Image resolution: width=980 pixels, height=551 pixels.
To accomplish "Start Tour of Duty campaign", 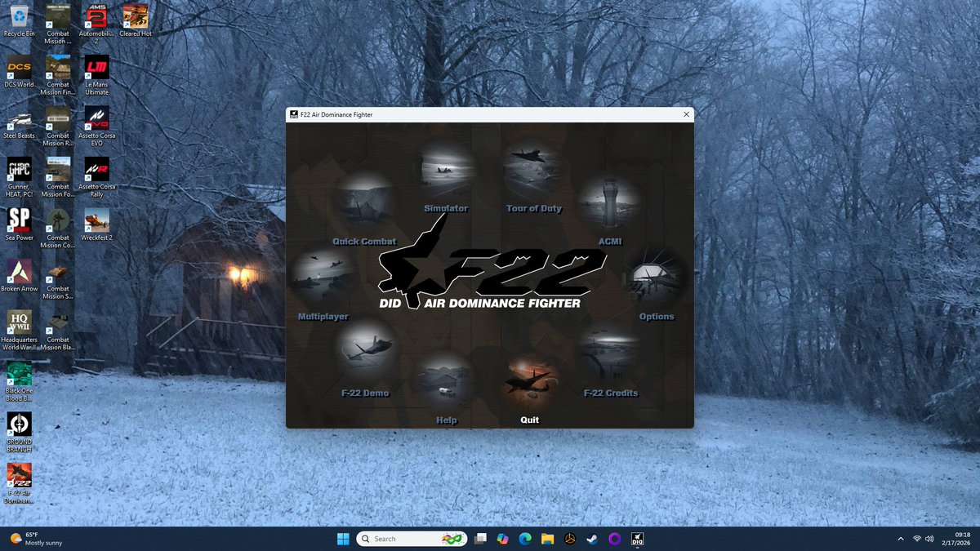I will pyautogui.click(x=533, y=177).
